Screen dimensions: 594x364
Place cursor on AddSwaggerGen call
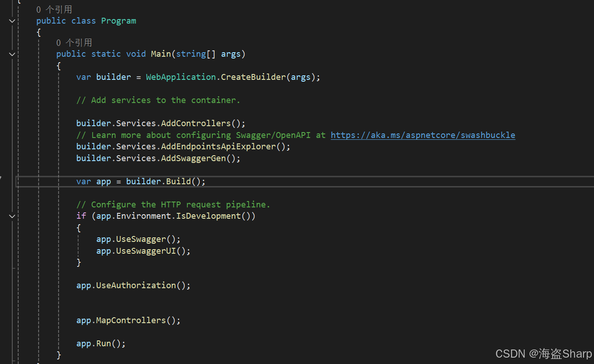(194, 158)
